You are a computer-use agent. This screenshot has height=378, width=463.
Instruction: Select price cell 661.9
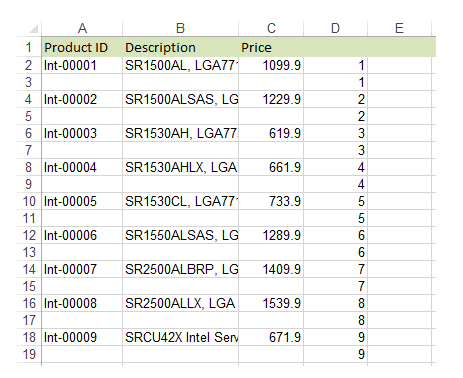pyautogui.click(x=271, y=167)
